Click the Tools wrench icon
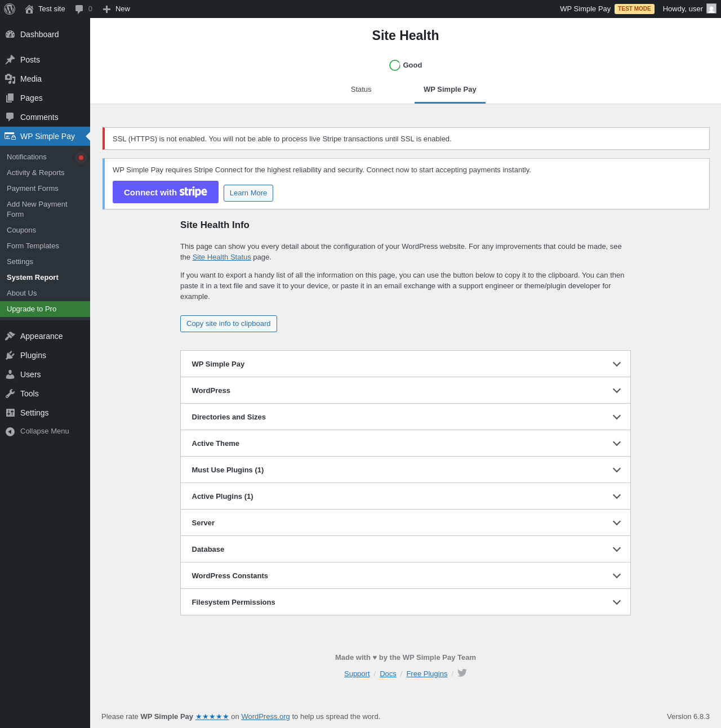This screenshot has height=728, width=721. tap(10, 394)
